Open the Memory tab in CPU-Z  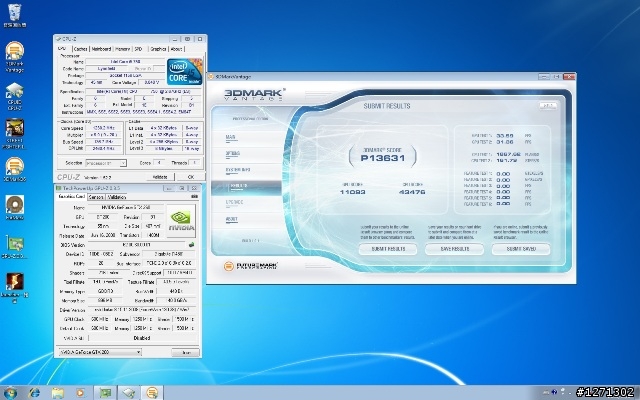pyautogui.click(x=122, y=49)
